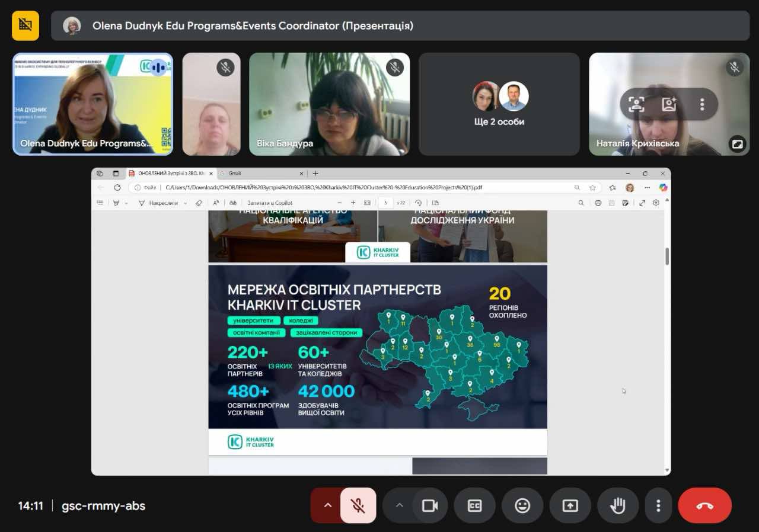Open the tab actions menu icon
The height and width of the screenshot is (532, 759).
(116, 174)
